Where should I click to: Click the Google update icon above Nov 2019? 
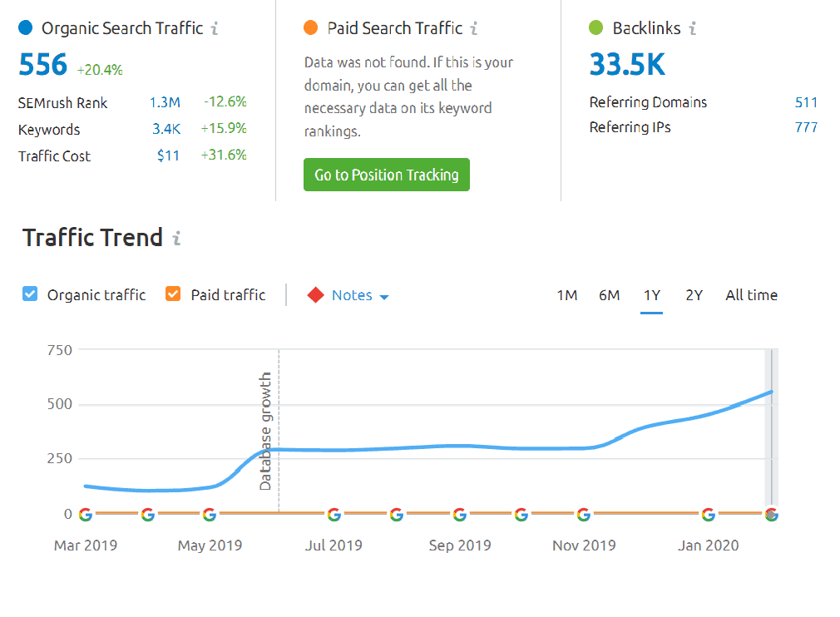tap(584, 515)
